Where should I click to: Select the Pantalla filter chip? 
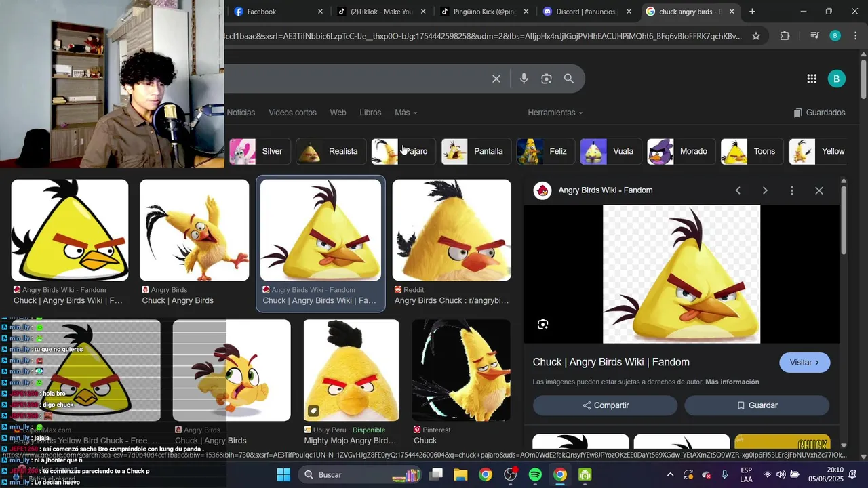(476, 151)
